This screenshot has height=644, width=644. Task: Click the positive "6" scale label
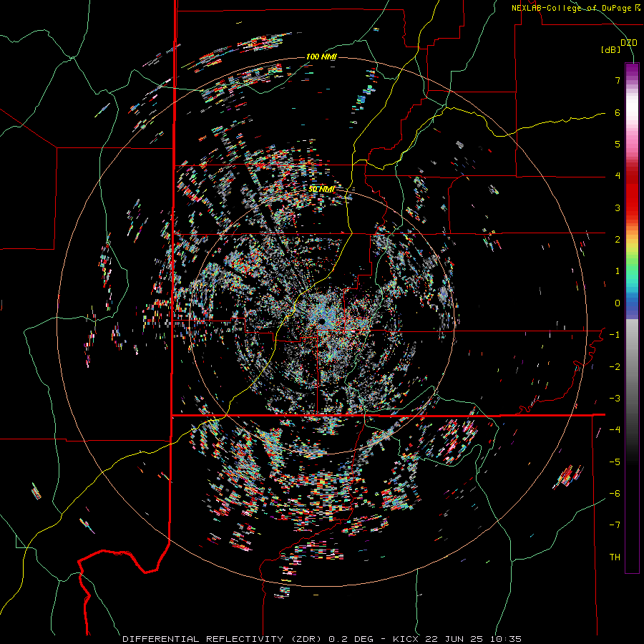pos(618,112)
